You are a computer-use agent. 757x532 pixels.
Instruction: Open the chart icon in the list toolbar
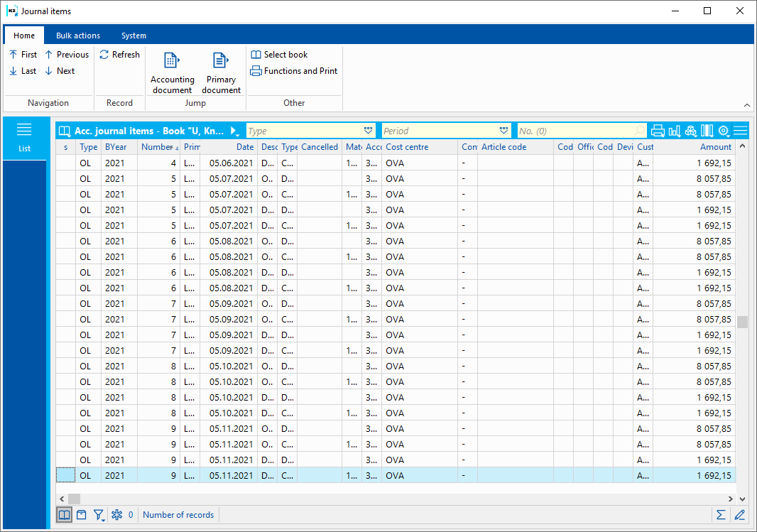(674, 131)
